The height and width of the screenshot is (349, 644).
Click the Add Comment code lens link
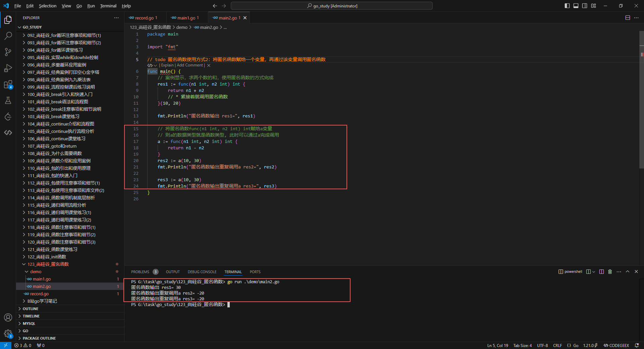click(190, 65)
